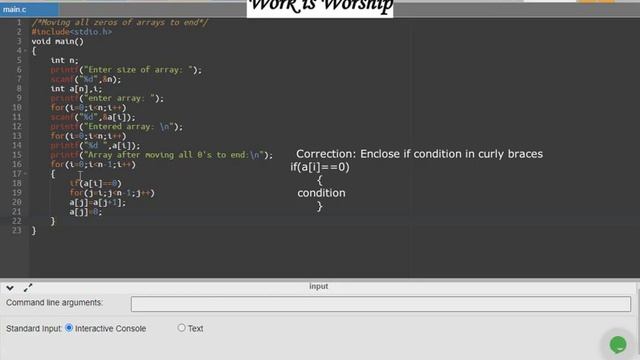Switch to the input console tab
Screen dimensions: 640x360
click(318, 287)
